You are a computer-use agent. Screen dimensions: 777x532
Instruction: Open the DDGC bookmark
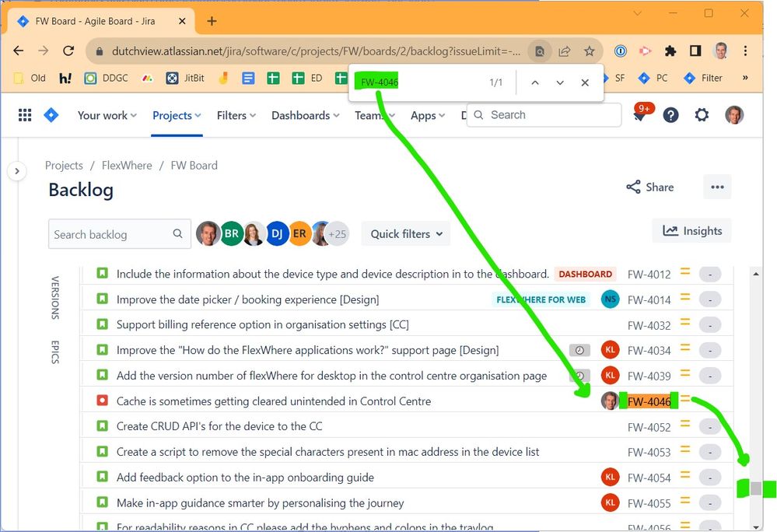pyautogui.click(x=106, y=78)
